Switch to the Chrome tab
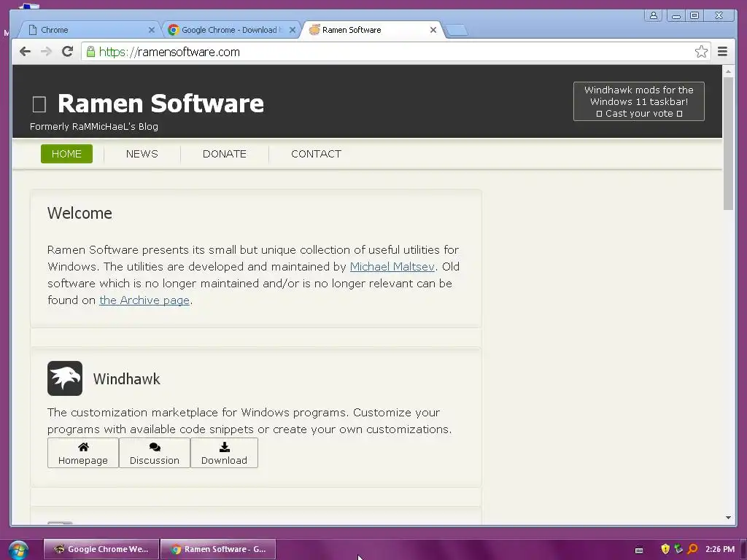The height and width of the screenshot is (560, 747). (x=88, y=30)
